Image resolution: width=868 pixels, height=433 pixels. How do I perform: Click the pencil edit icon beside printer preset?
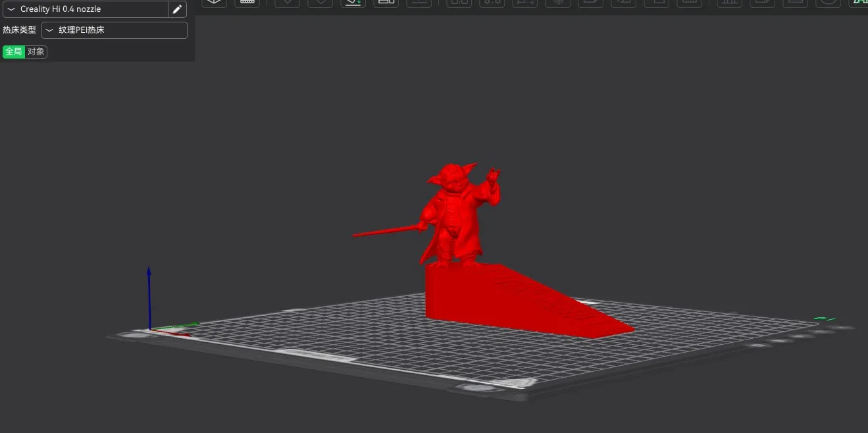click(178, 9)
